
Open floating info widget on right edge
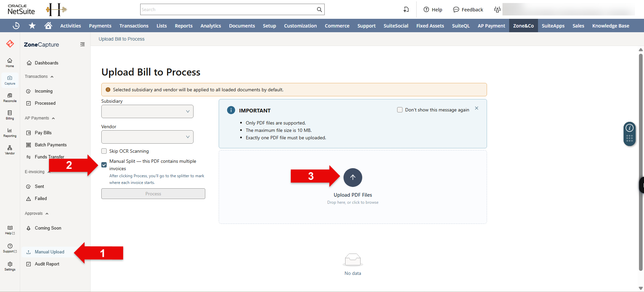click(x=630, y=134)
